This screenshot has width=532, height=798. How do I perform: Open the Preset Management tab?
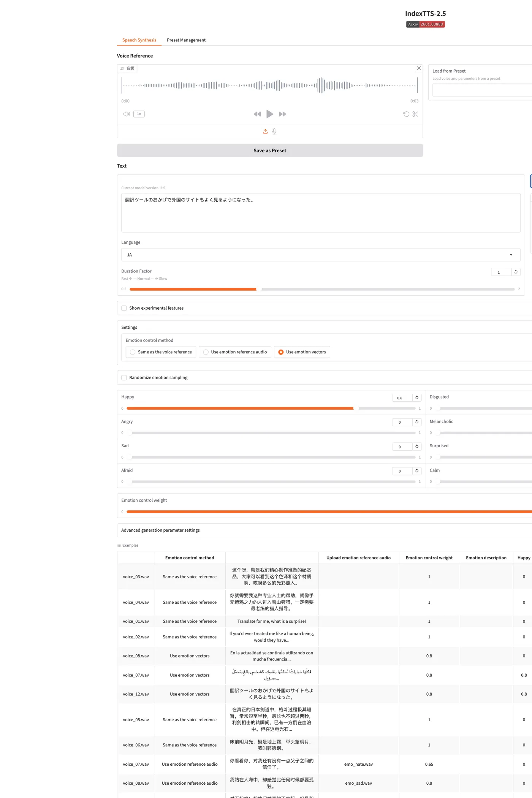(186, 40)
